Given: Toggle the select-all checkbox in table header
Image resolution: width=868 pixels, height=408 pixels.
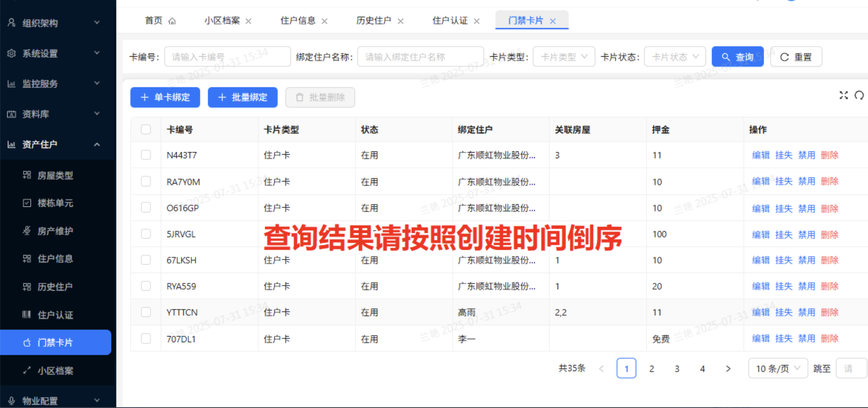Looking at the screenshot, I should coord(146,130).
